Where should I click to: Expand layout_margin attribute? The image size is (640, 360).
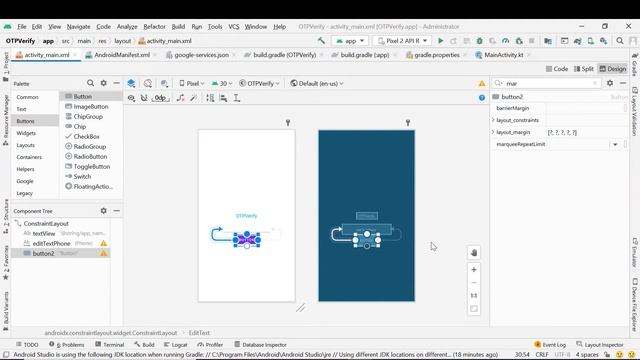click(x=493, y=132)
